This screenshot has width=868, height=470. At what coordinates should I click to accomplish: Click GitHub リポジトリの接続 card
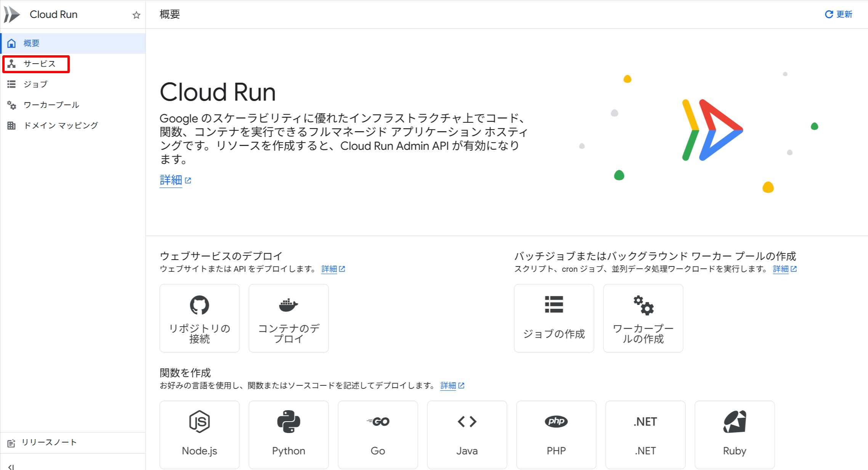tap(199, 318)
